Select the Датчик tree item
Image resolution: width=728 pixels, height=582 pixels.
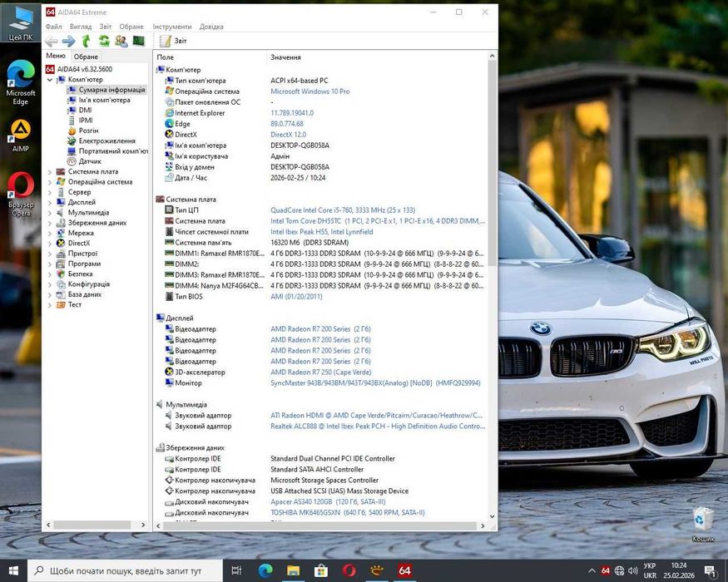point(90,161)
